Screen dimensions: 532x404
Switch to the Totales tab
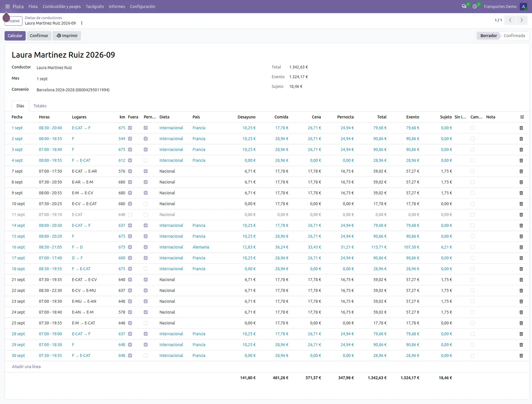click(40, 106)
